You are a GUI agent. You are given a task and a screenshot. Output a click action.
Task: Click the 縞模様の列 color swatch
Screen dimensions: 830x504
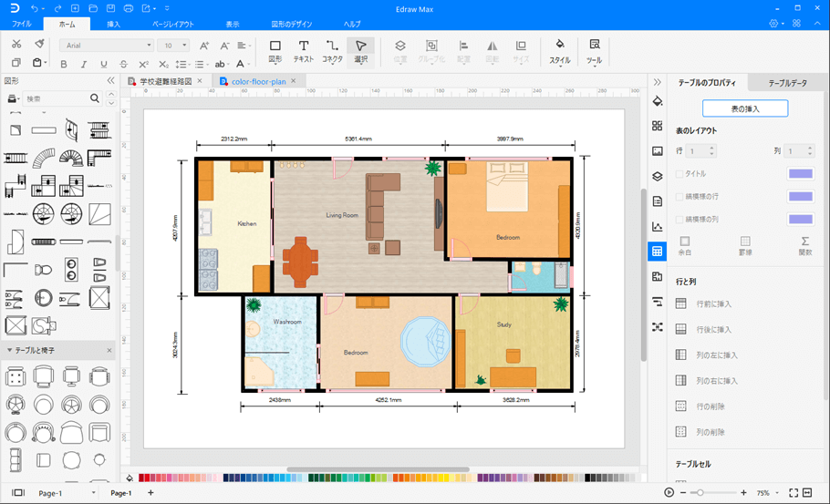coord(801,220)
